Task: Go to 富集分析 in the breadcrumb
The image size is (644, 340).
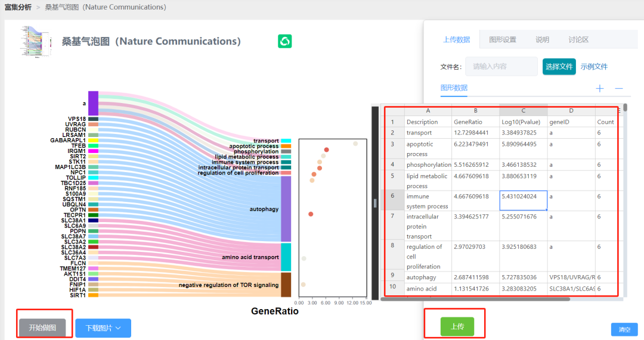Action: (x=18, y=7)
